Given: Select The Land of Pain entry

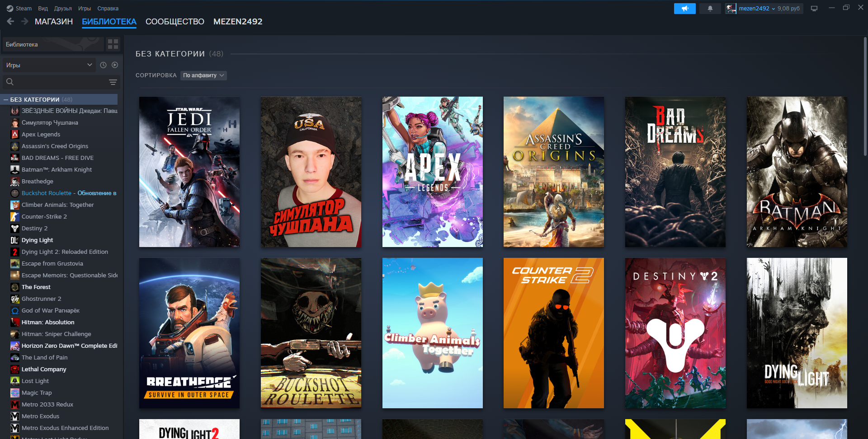Looking at the screenshot, I should click(63, 357).
